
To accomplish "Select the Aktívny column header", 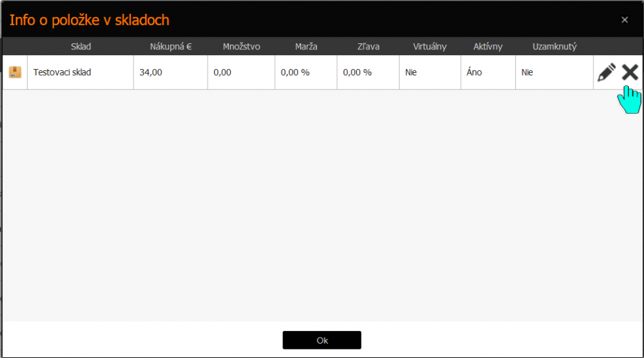I will click(x=488, y=47).
